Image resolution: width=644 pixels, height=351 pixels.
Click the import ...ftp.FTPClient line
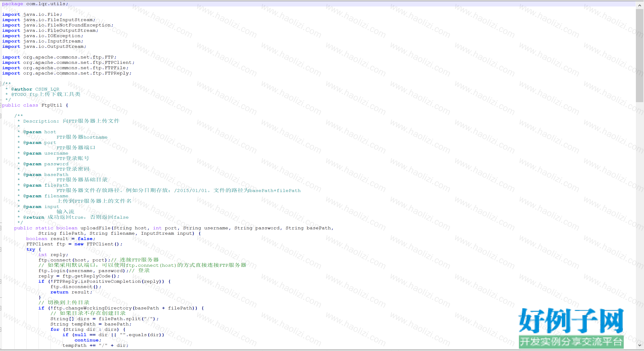68,62
